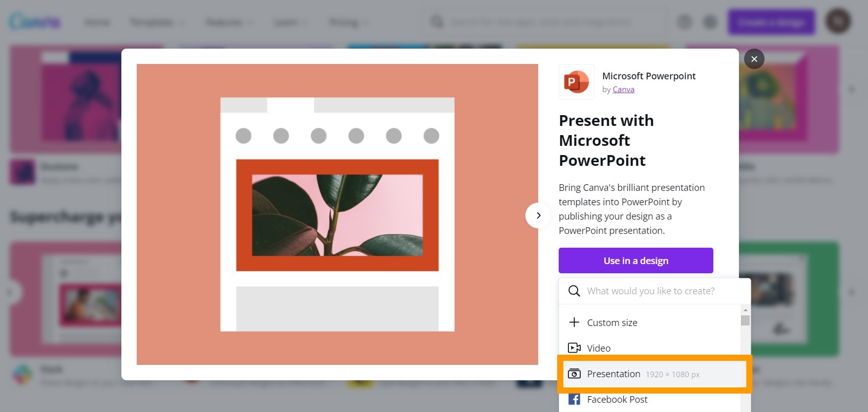Click the Video camera icon
The height and width of the screenshot is (412, 868).
tap(574, 348)
